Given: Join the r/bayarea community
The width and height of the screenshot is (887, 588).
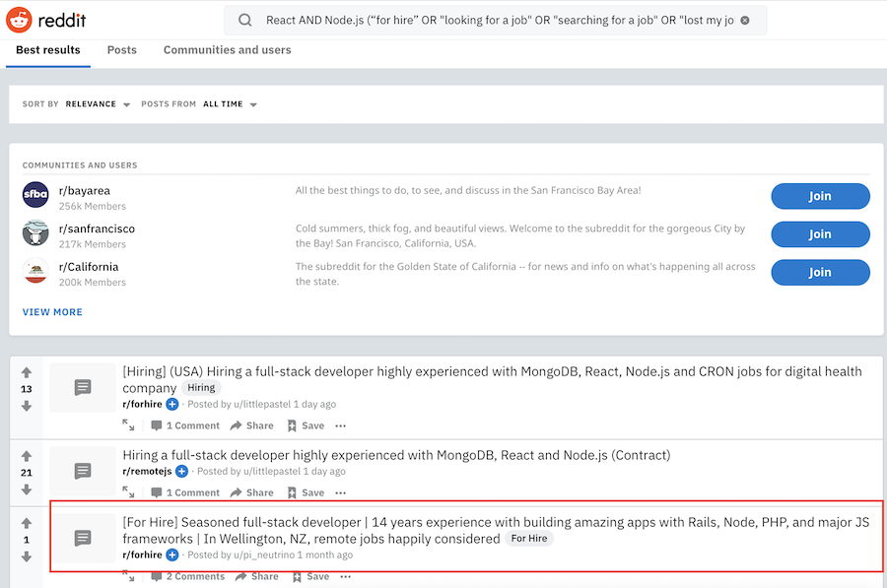Looking at the screenshot, I should click(x=820, y=196).
